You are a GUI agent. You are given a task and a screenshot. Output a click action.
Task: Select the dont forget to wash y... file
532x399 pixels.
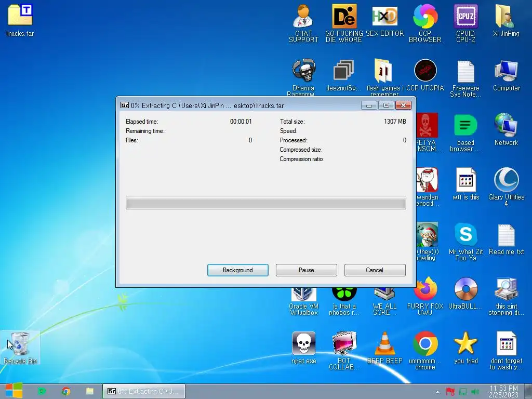click(506, 351)
